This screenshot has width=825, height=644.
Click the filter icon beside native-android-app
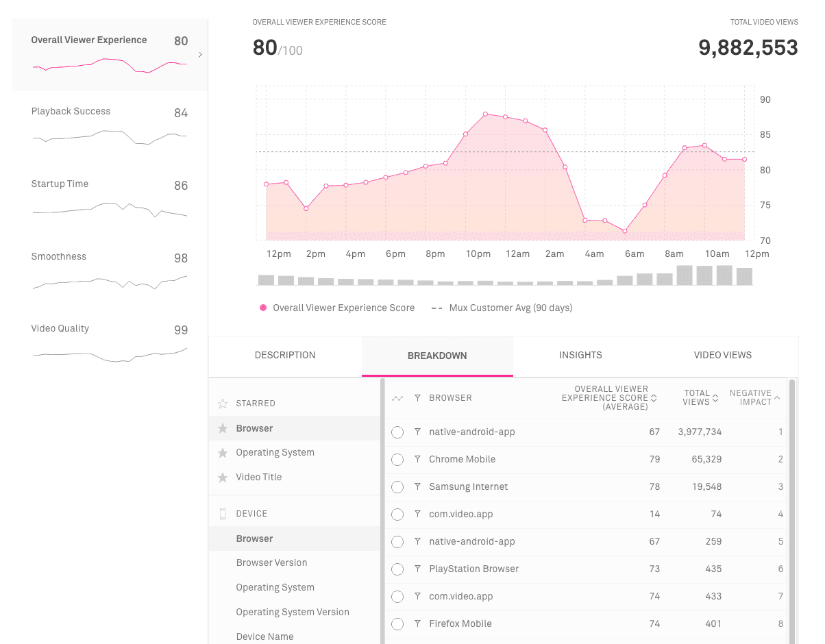tap(417, 432)
